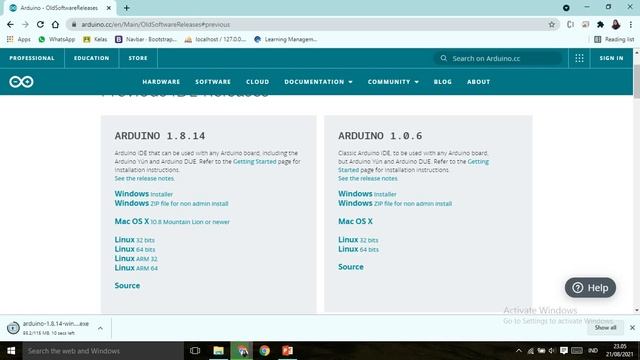The width and height of the screenshot is (640, 360).
Task: Download Arduino 1.8.14 Windows Installer
Action: (144, 194)
